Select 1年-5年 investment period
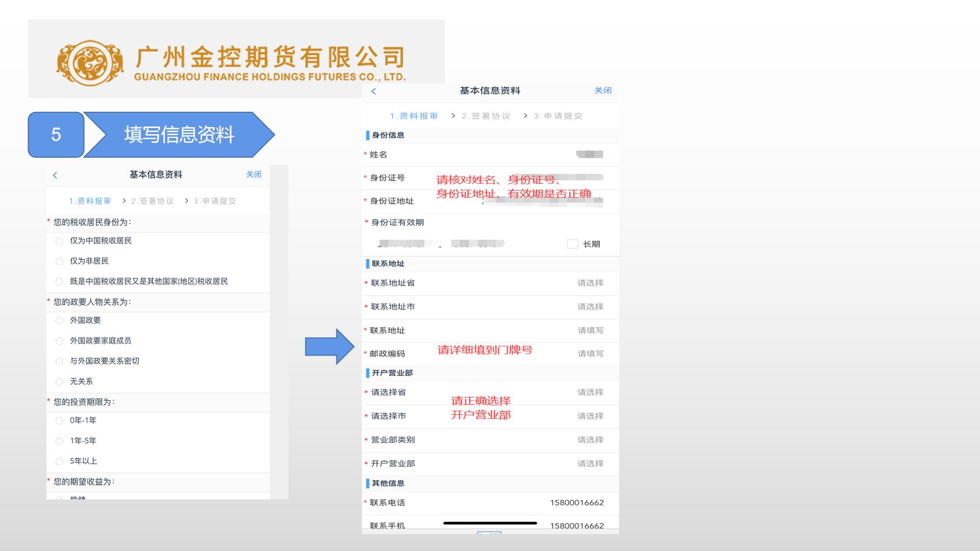The height and width of the screenshot is (551, 980). pyautogui.click(x=59, y=441)
